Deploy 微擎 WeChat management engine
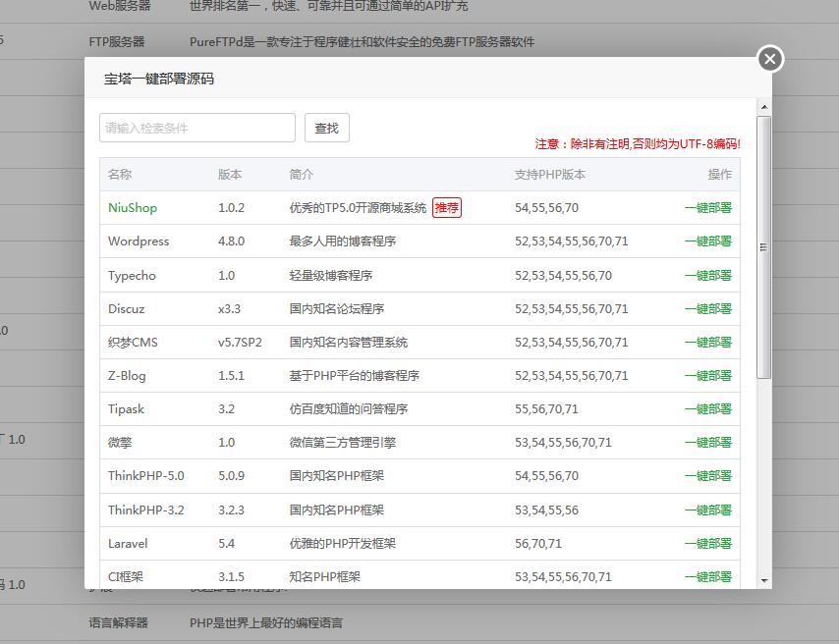839x644 pixels. point(709,442)
